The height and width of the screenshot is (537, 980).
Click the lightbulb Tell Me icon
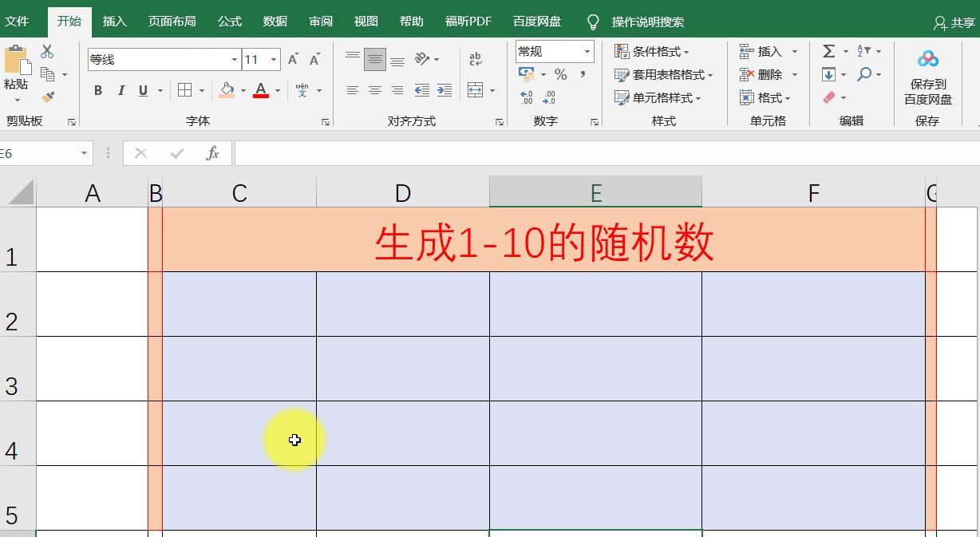pos(593,22)
